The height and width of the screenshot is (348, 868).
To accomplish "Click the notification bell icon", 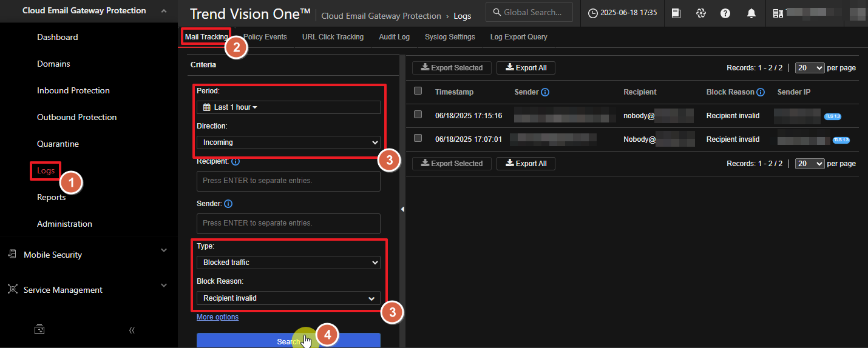I will tap(751, 13).
